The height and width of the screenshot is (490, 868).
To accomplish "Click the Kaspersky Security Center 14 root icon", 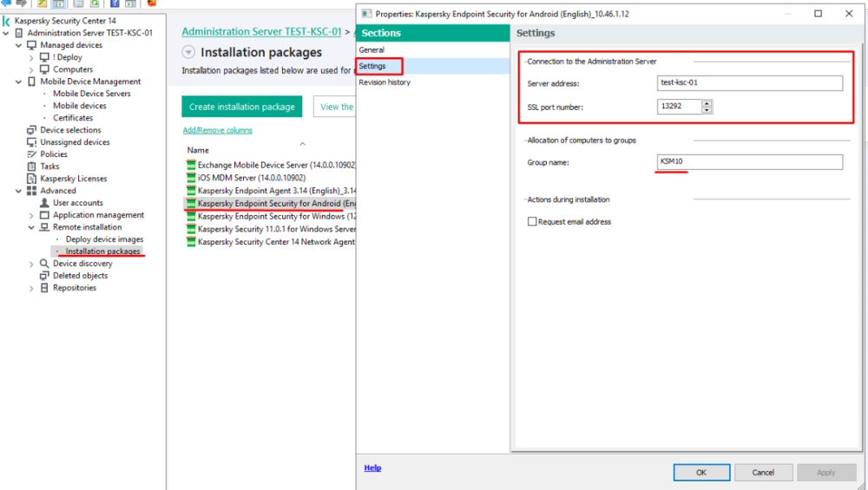I will pos(6,21).
